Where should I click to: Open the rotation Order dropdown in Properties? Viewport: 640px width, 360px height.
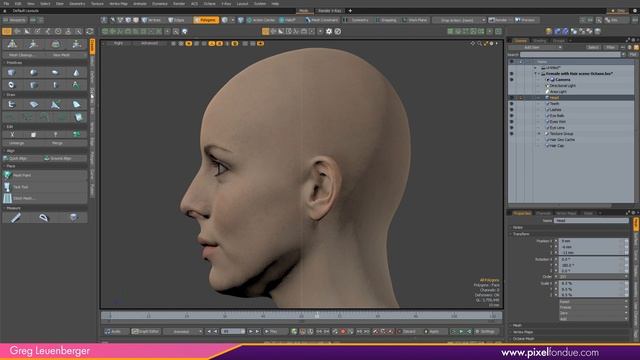(x=593, y=277)
